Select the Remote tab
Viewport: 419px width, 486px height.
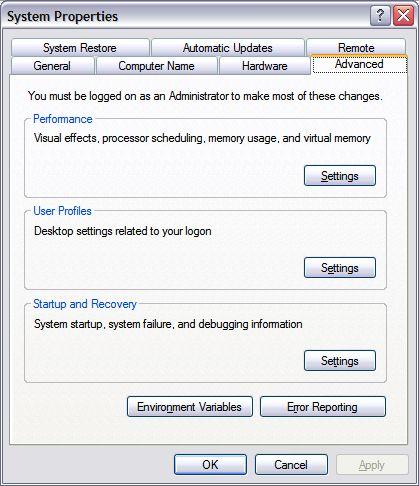(x=356, y=47)
